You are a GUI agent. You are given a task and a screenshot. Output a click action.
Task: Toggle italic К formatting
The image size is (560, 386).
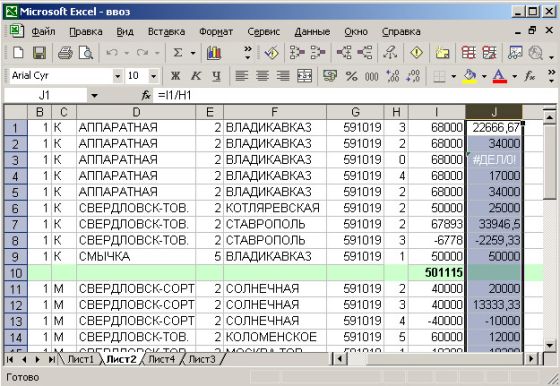pos(196,76)
